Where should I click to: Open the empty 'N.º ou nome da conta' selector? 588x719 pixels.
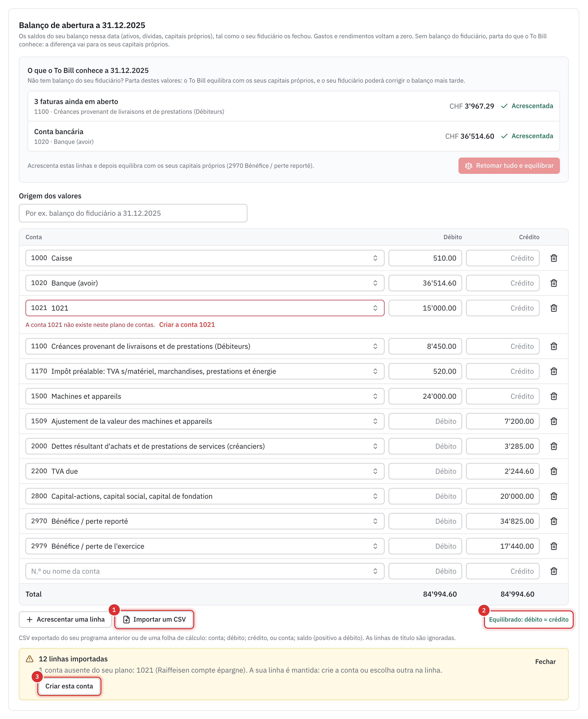tap(204, 571)
